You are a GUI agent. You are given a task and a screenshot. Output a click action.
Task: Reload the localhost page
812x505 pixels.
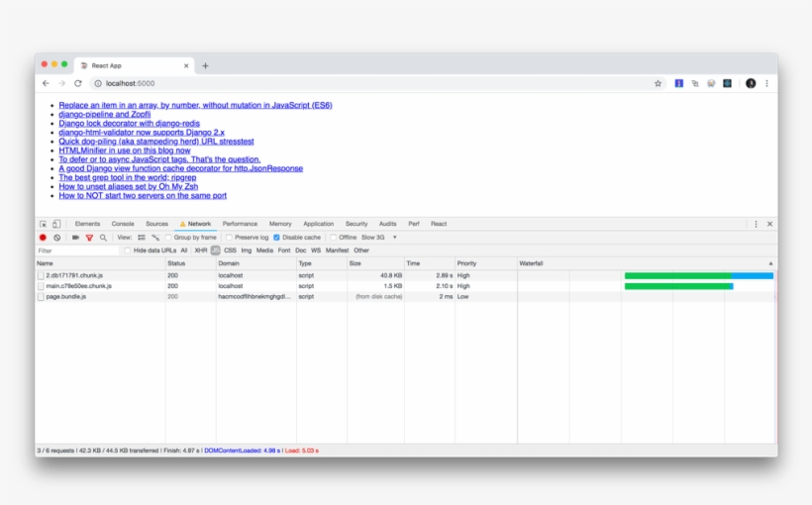78,83
